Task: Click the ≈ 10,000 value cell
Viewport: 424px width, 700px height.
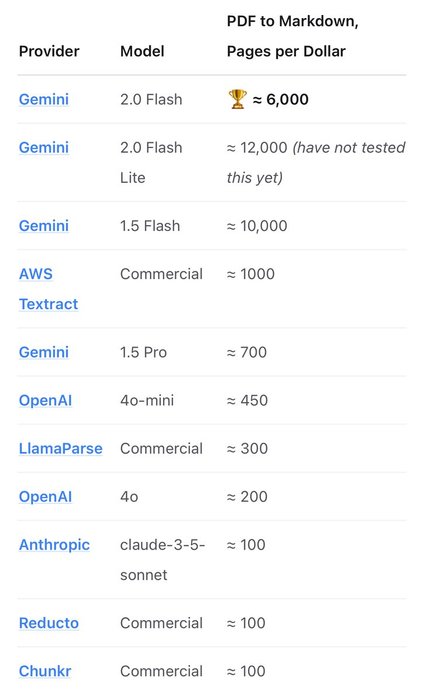Action: 257,226
